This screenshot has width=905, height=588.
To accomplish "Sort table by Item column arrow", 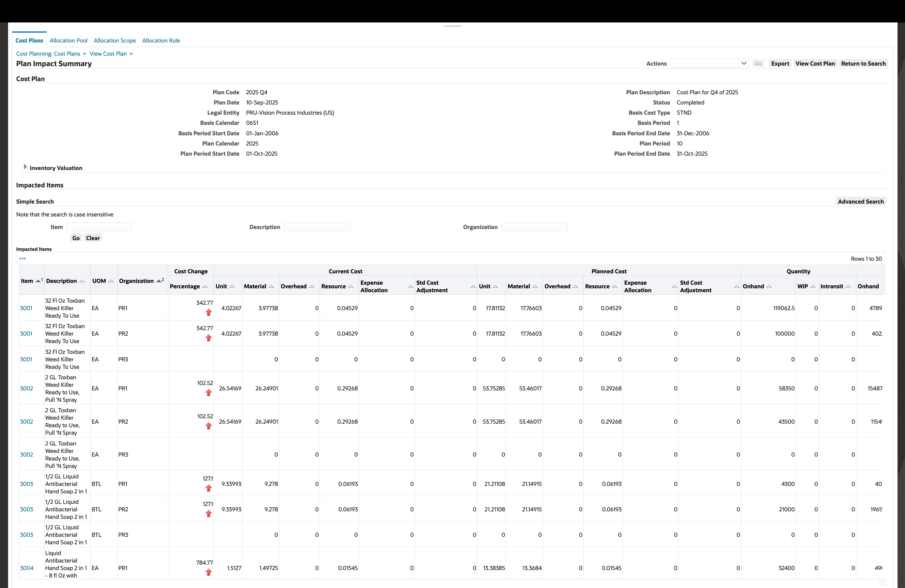I will (38, 281).
